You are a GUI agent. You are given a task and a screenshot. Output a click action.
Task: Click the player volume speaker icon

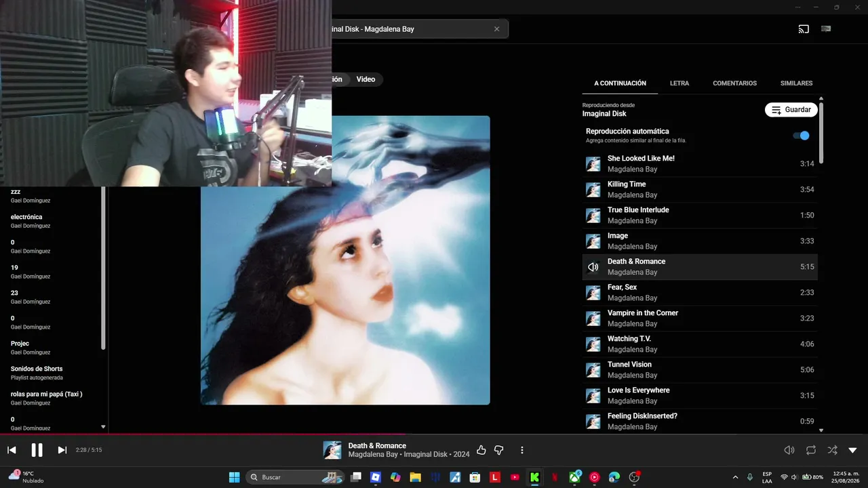click(x=789, y=450)
